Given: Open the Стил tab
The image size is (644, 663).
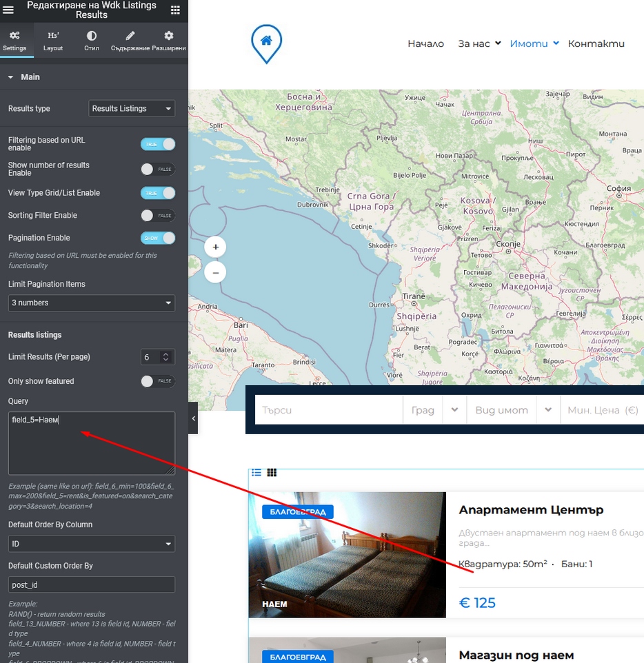Looking at the screenshot, I should (92, 41).
